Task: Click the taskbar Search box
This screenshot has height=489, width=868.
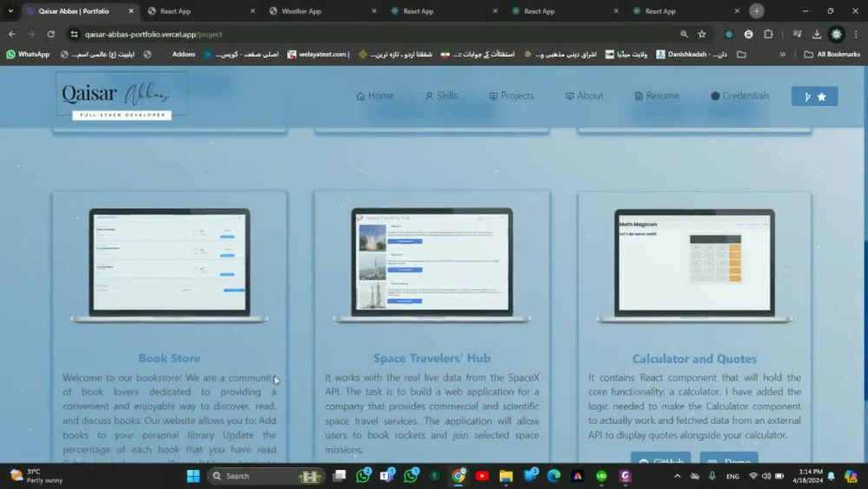Action: pyautogui.click(x=265, y=476)
